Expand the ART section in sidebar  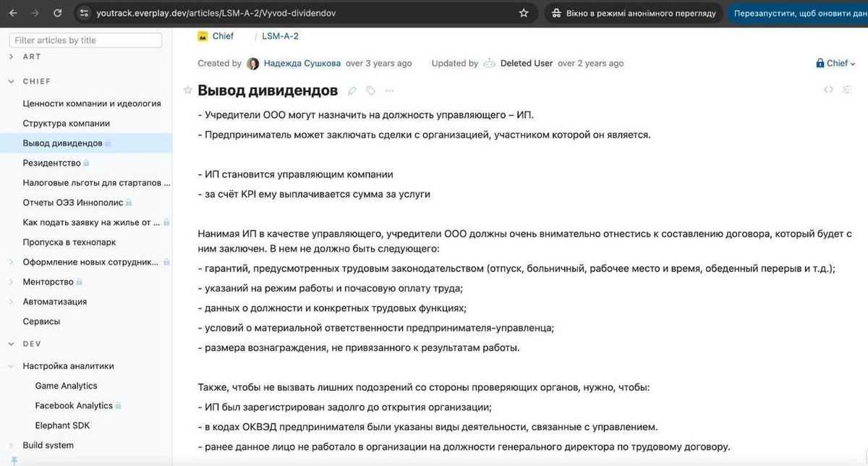(x=12, y=56)
